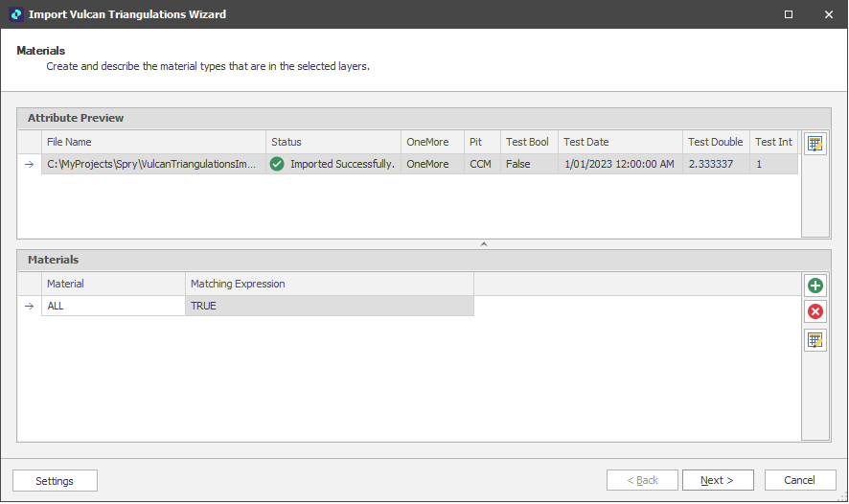Screen dimensions: 849x504
Task: Click the green Imported Successfully checkmark
Action: click(277, 164)
